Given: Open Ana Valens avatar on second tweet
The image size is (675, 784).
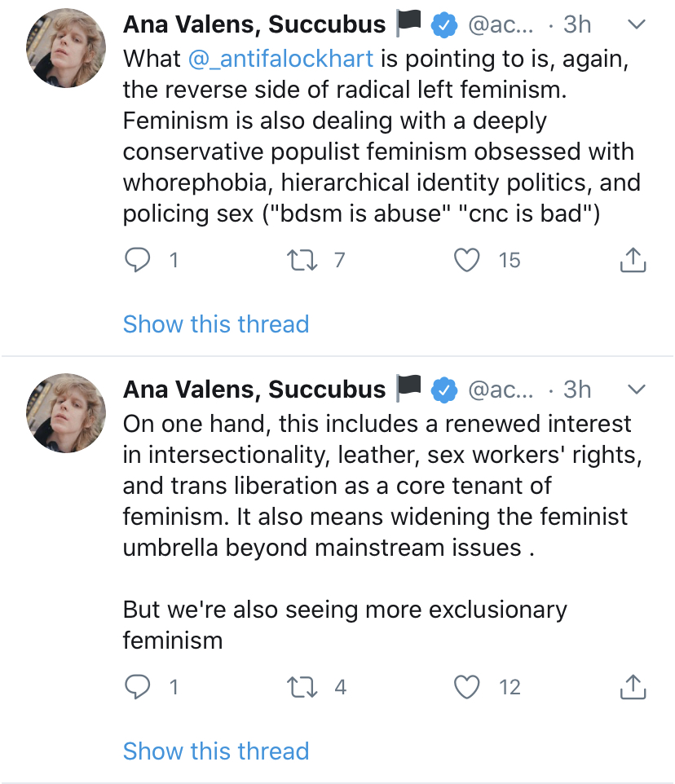Looking at the screenshot, I should point(66,413).
